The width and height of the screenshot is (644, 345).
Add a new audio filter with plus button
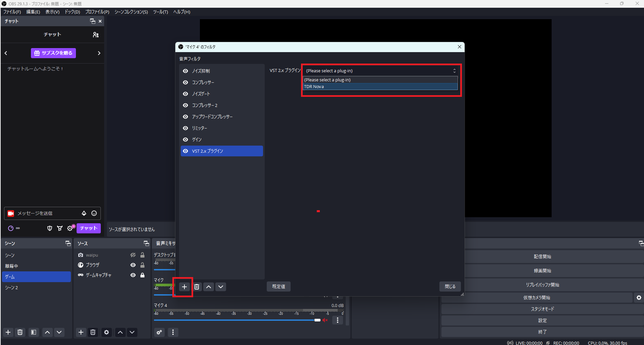pos(184,287)
